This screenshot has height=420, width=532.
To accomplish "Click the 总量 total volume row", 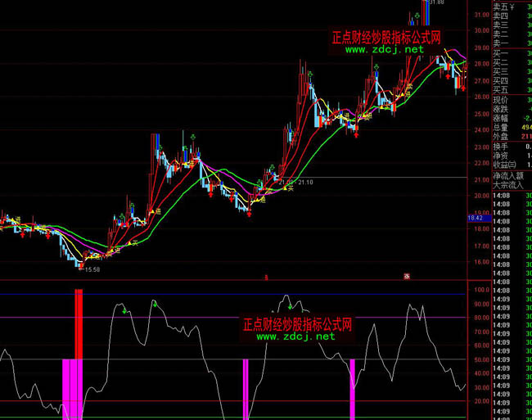I will 501,127.
